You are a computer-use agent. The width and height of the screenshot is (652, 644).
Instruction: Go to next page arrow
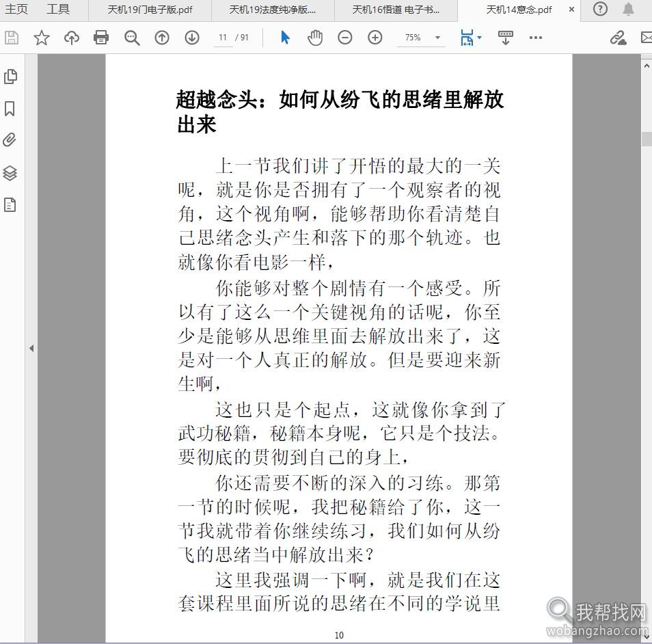click(191, 38)
